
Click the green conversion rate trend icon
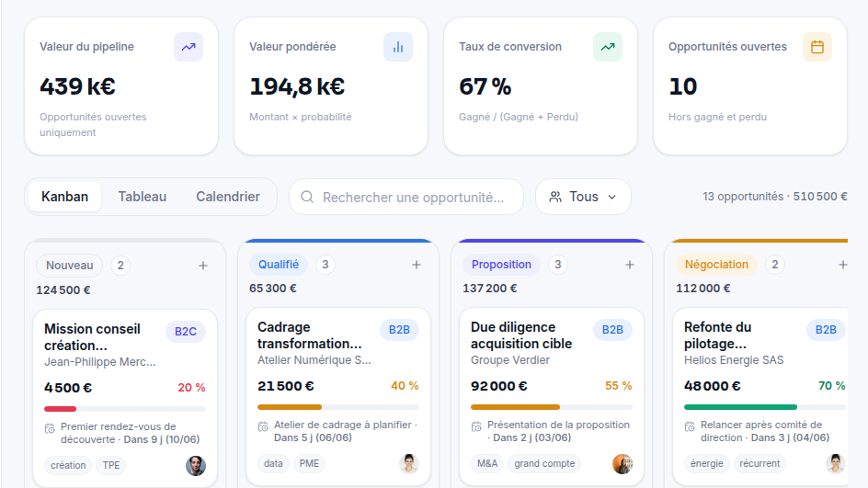(x=607, y=47)
